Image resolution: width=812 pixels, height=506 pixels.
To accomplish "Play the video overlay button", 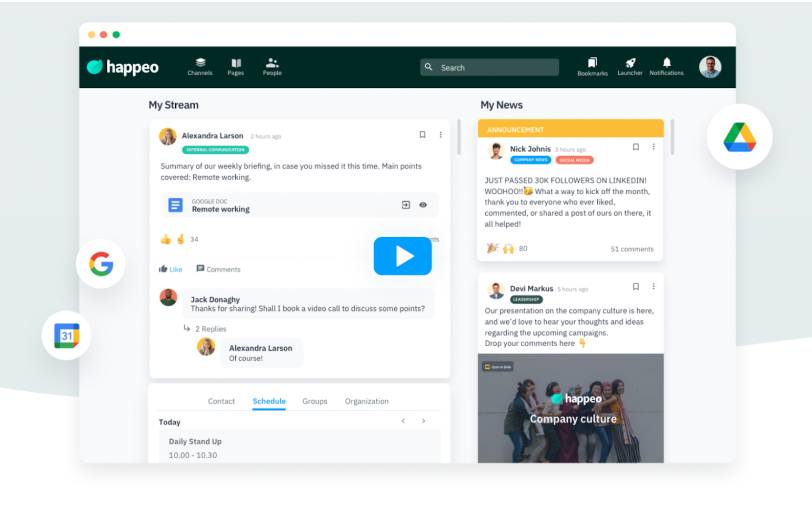I will [x=403, y=256].
